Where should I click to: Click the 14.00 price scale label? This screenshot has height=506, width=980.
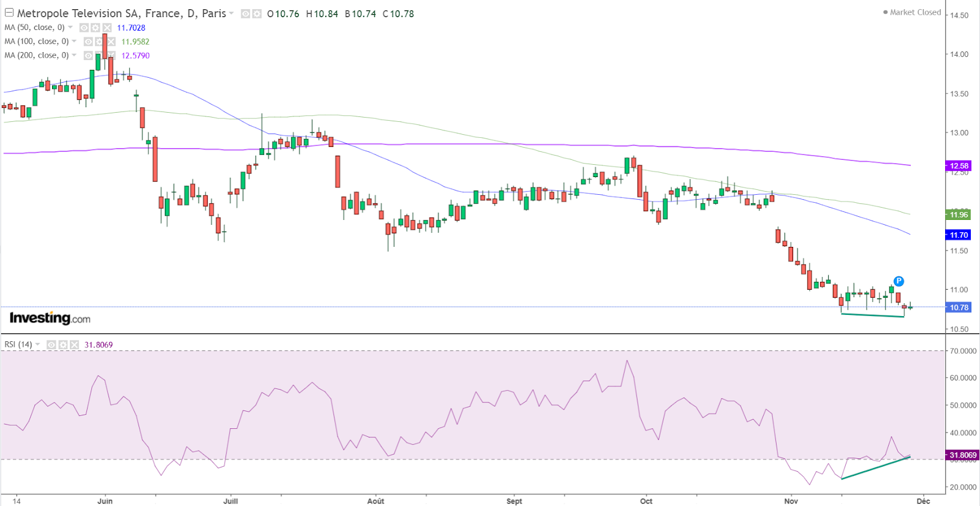click(x=959, y=55)
